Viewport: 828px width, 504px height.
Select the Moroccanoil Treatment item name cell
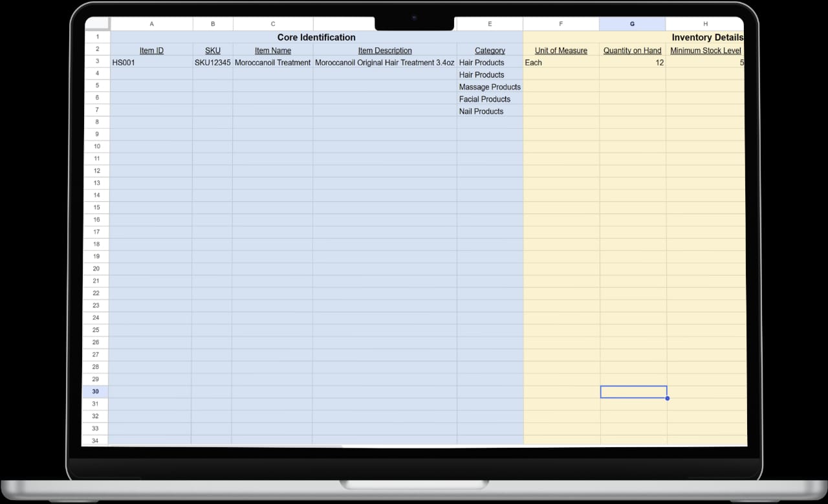point(272,63)
